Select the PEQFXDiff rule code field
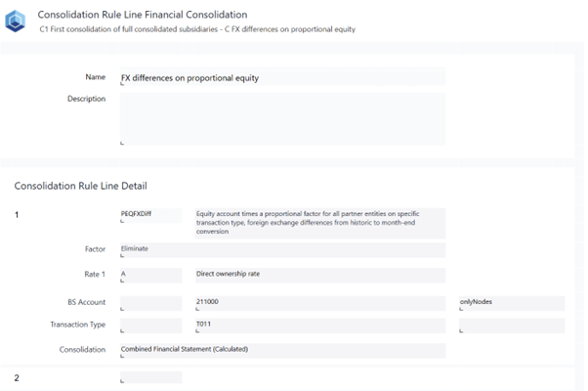The image size is (588, 391). click(x=150, y=214)
